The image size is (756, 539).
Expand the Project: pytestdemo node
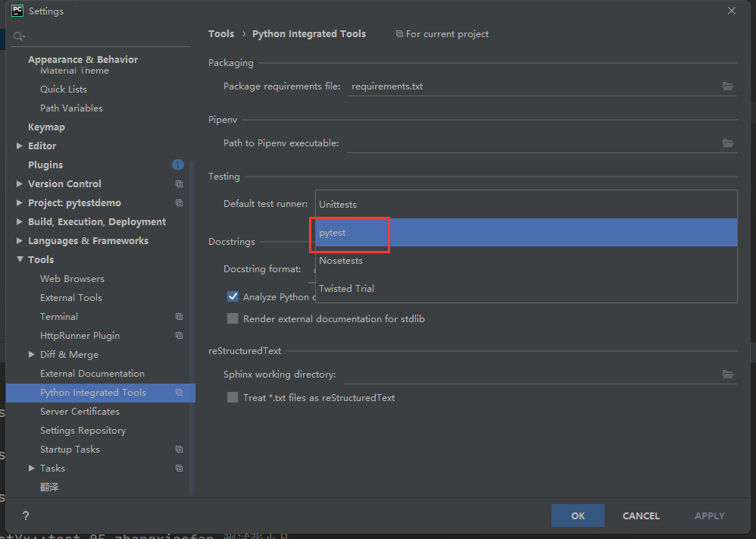(19, 202)
